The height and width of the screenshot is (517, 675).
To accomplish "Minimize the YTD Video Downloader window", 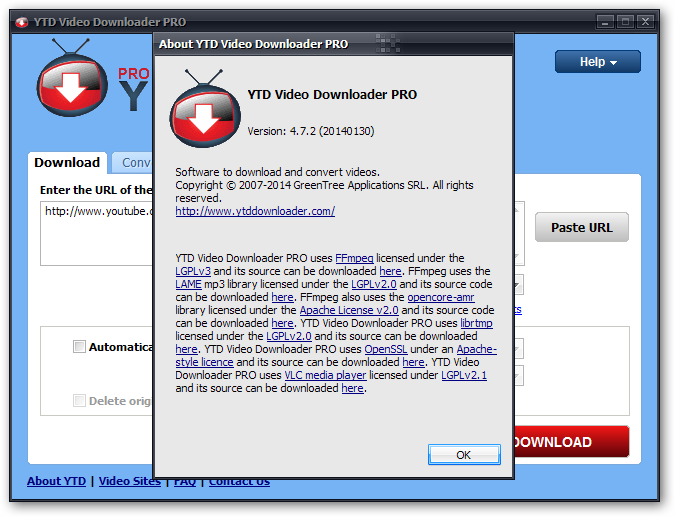I will [x=605, y=22].
